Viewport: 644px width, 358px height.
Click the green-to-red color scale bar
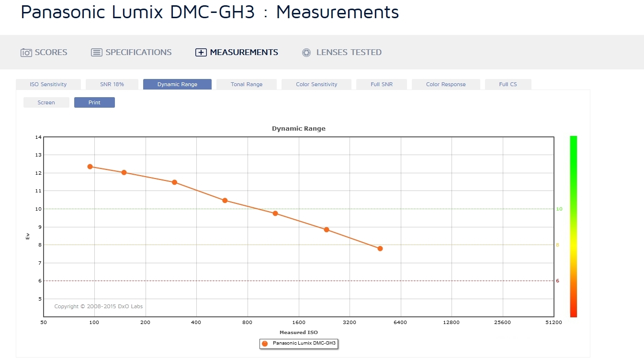(573, 226)
